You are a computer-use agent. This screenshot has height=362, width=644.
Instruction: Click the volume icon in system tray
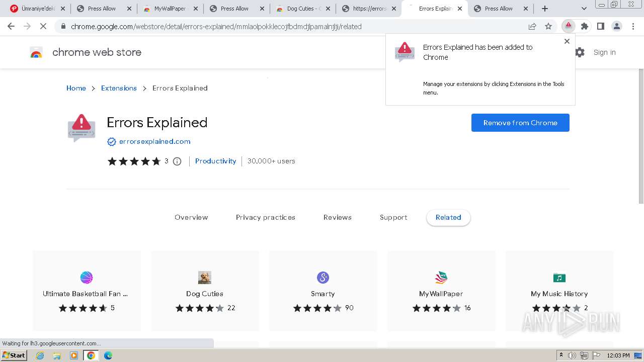click(572, 355)
